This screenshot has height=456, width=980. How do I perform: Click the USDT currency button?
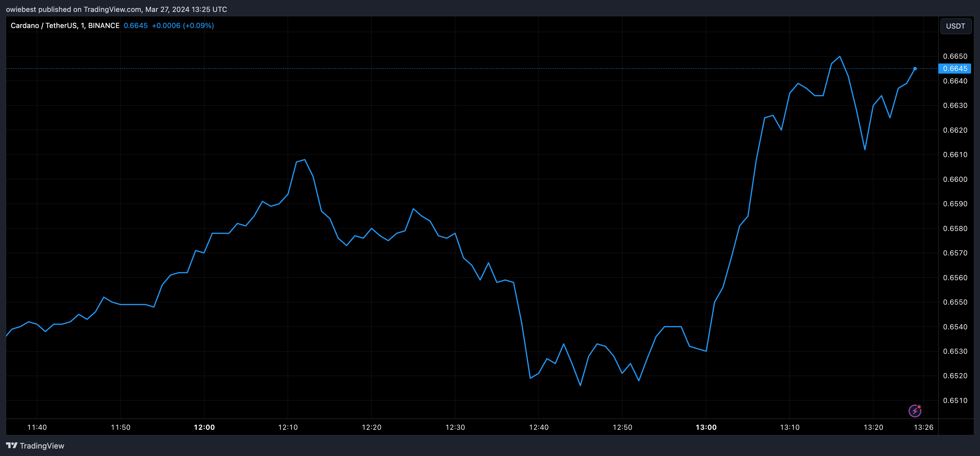(955, 26)
